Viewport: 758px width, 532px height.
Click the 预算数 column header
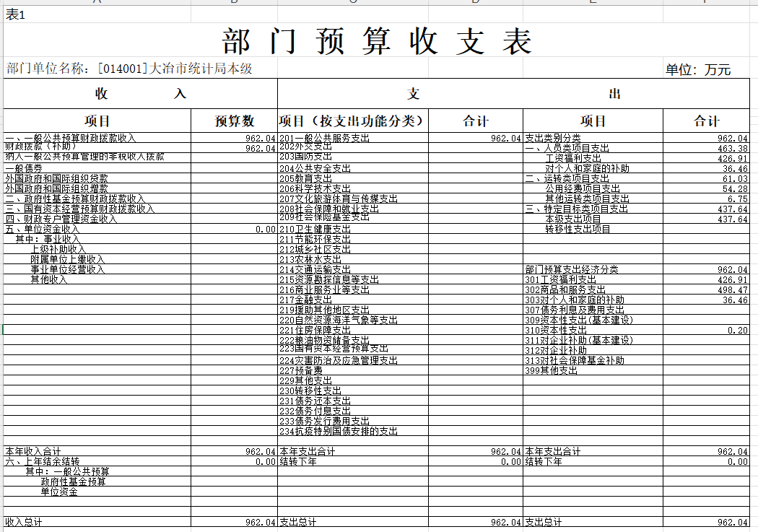pyautogui.click(x=235, y=121)
